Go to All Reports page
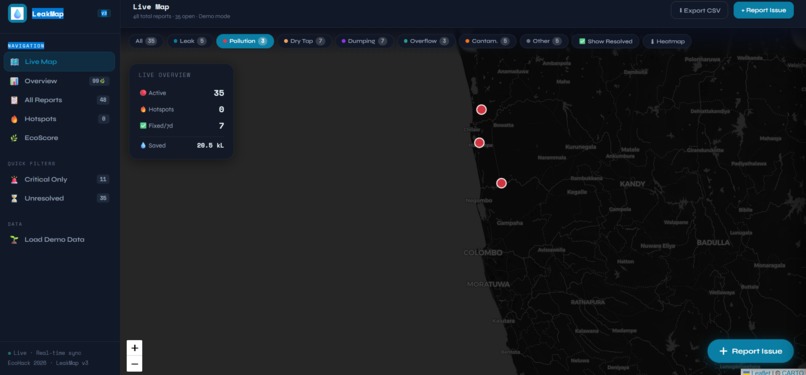806x375 pixels. (x=59, y=100)
